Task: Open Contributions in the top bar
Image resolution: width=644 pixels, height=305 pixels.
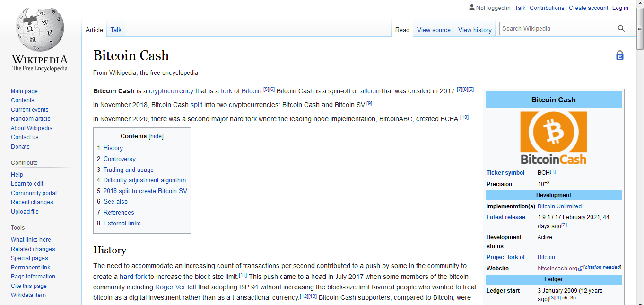Action: click(x=547, y=8)
